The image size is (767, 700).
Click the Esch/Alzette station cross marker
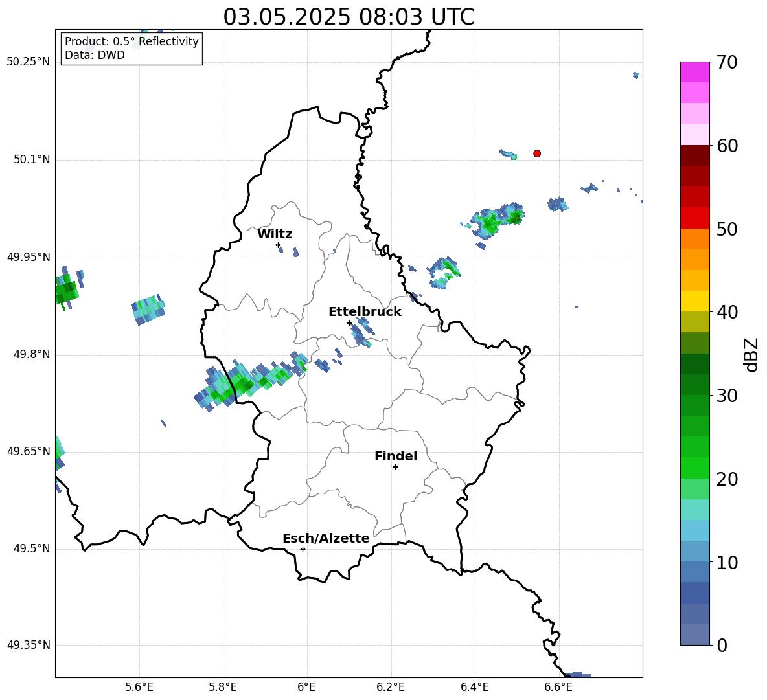click(x=303, y=549)
